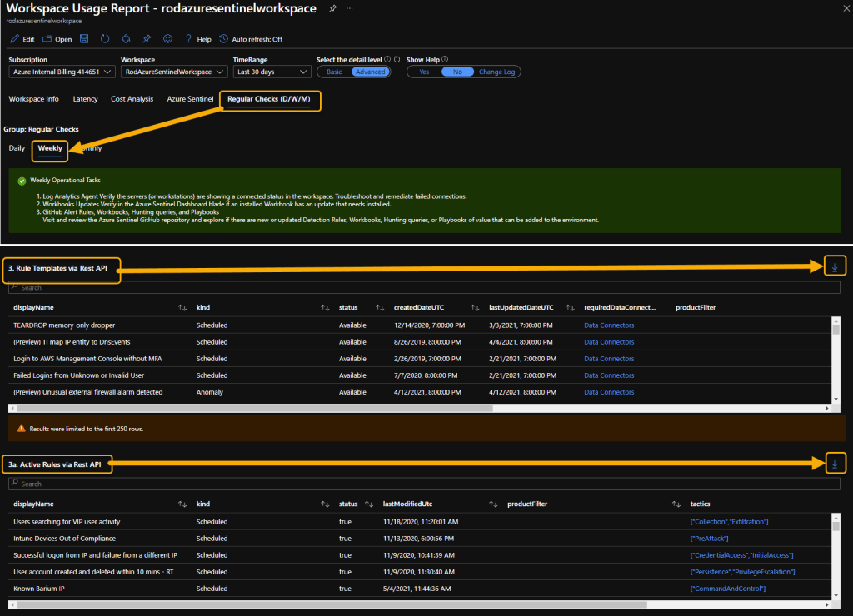Switch to the Cost Analysis tab
This screenshot has height=616, width=853.
(x=132, y=99)
